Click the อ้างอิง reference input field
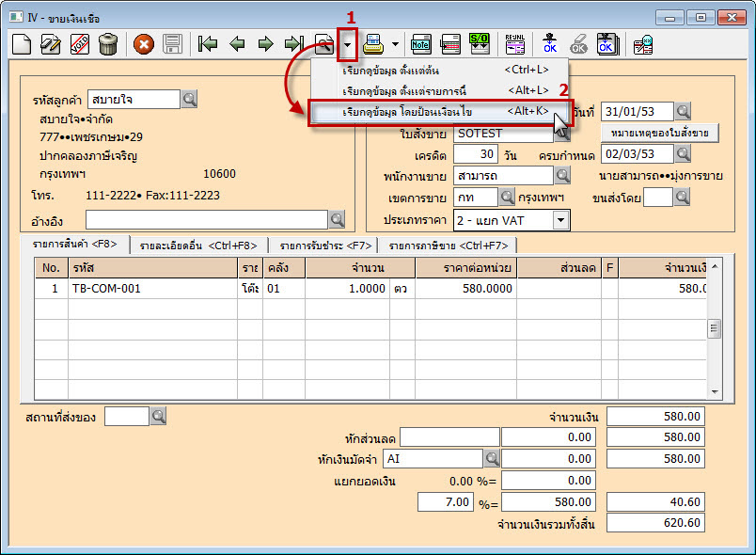The height and width of the screenshot is (555, 756). coord(206,219)
